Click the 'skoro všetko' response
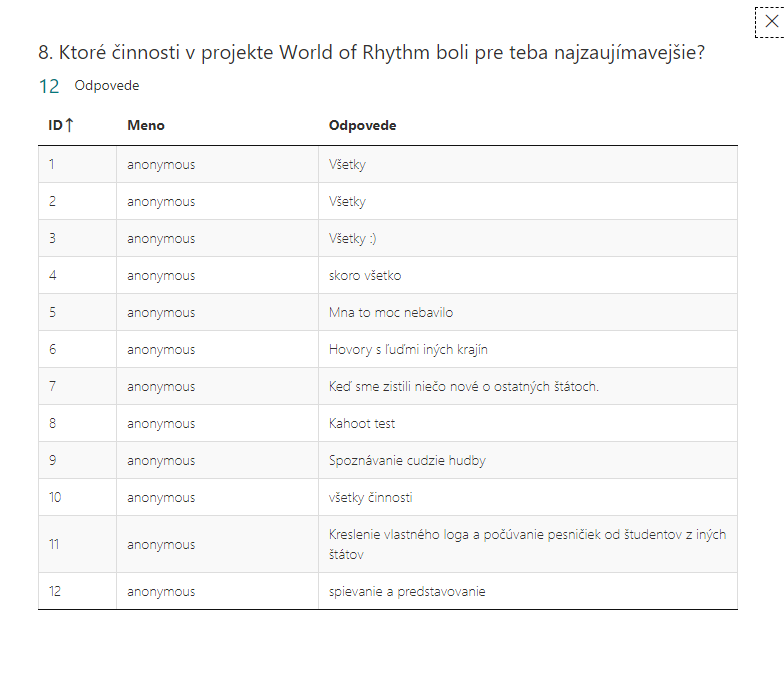The height and width of the screenshot is (697, 784). point(365,276)
